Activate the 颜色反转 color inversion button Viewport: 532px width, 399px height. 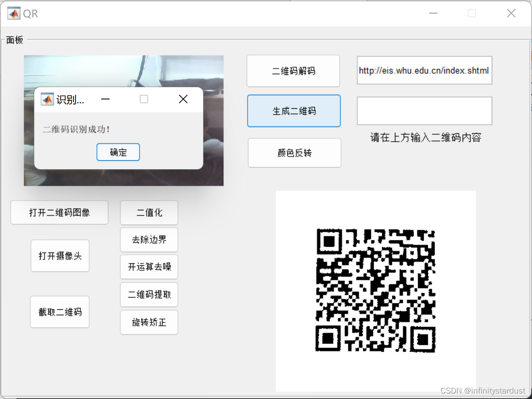[294, 153]
